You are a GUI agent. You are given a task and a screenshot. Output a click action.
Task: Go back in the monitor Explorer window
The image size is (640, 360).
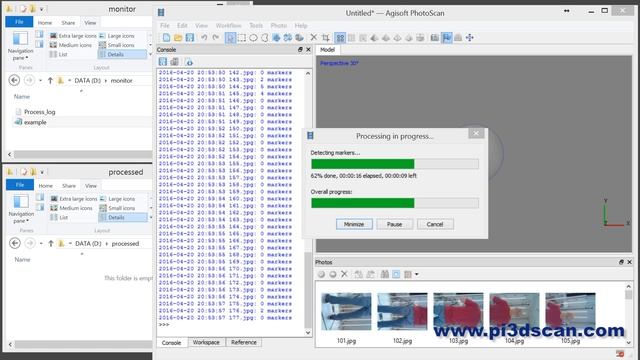14,80
